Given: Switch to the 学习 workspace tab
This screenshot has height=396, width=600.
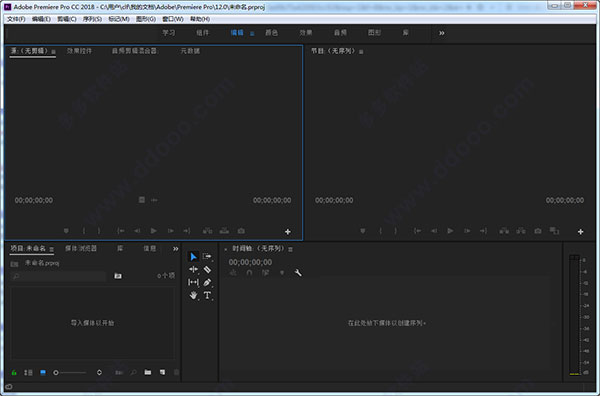Looking at the screenshot, I should (x=168, y=33).
